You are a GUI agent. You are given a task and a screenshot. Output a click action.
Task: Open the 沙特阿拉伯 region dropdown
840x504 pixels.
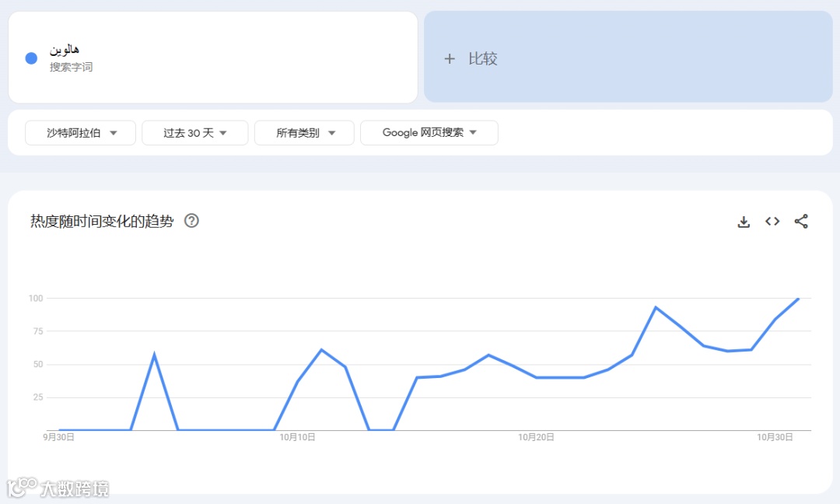(80, 132)
